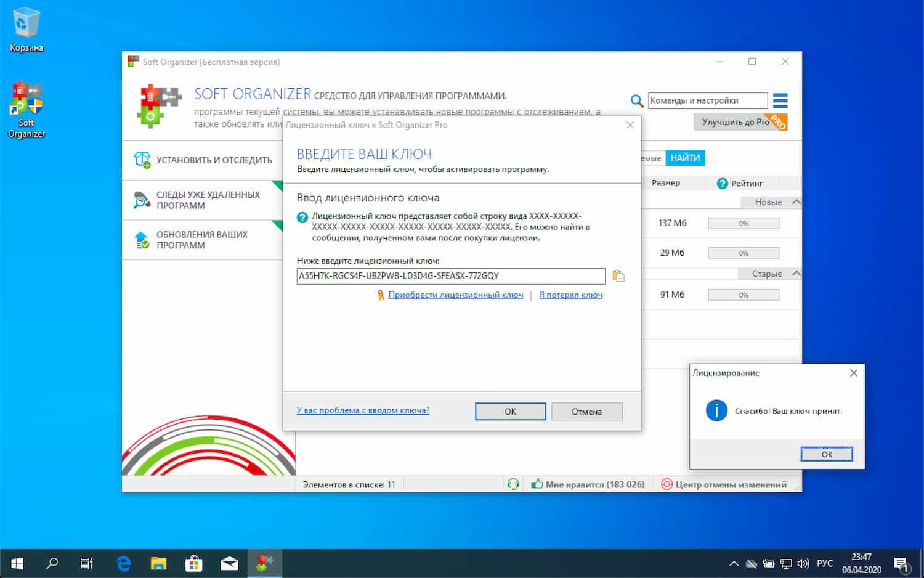Select УСТАНОВИТЬ И ОТСЛЕДИТЬ in sidebar

pyautogui.click(x=202, y=160)
